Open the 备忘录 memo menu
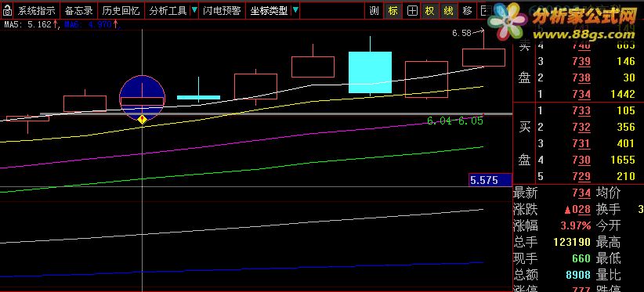Screen dimensions: 644x292 (x=78, y=11)
